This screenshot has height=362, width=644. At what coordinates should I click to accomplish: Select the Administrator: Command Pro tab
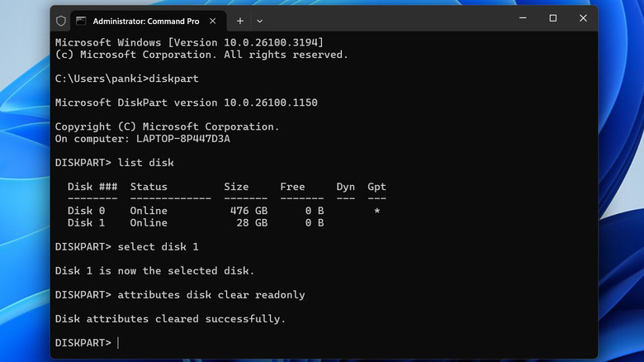click(x=149, y=21)
